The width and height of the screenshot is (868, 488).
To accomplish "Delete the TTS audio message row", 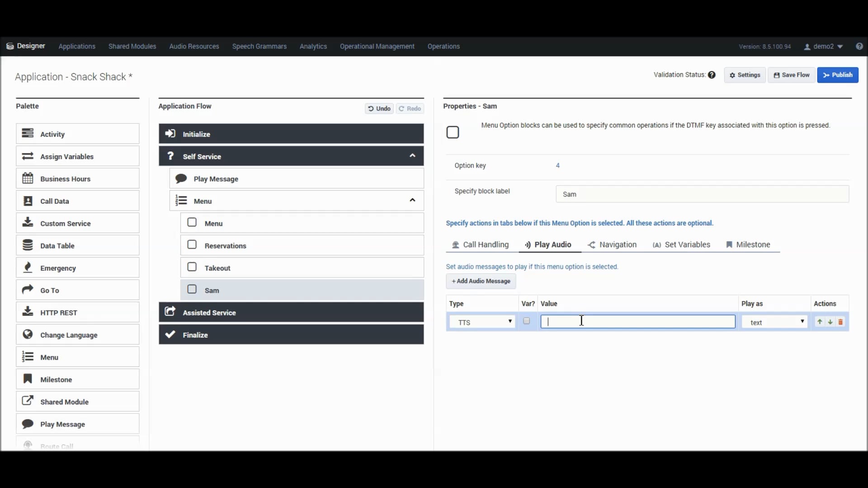I will point(840,321).
